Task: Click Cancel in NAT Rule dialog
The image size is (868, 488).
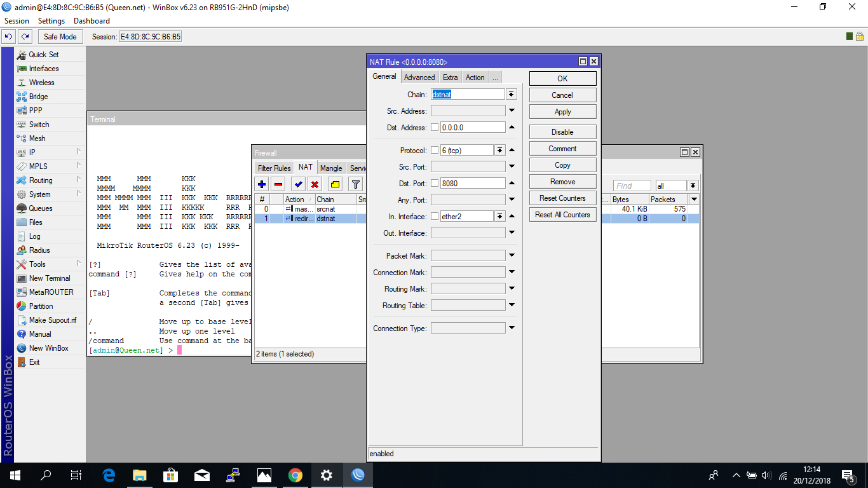Action: point(562,95)
